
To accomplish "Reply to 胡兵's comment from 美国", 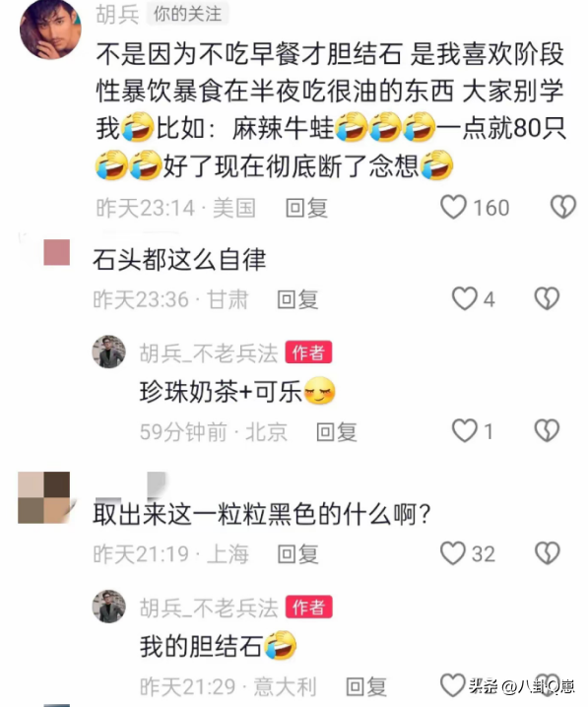I will (x=306, y=208).
